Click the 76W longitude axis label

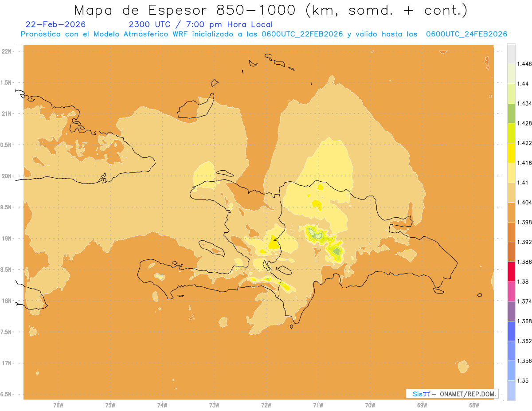[58, 405]
